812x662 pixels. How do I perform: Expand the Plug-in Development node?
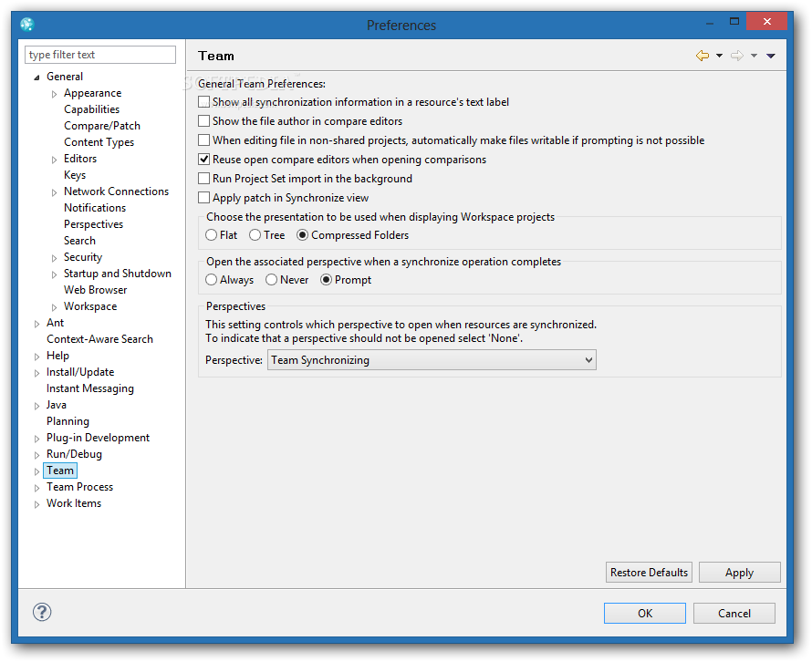click(x=36, y=439)
